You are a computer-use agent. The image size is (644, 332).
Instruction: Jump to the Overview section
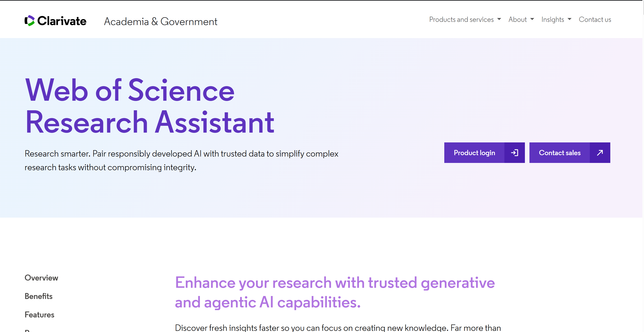pyautogui.click(x=41, y=278)
